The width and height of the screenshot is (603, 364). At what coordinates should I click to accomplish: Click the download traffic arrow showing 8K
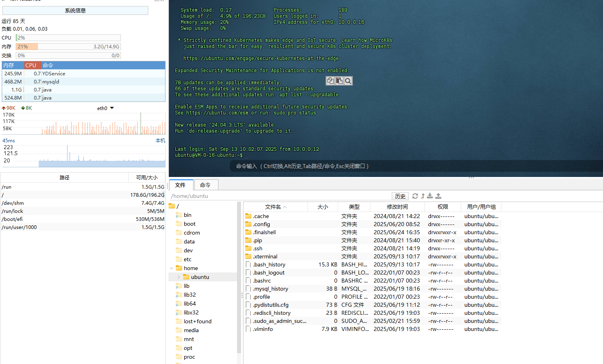click(x=23, y=108)
